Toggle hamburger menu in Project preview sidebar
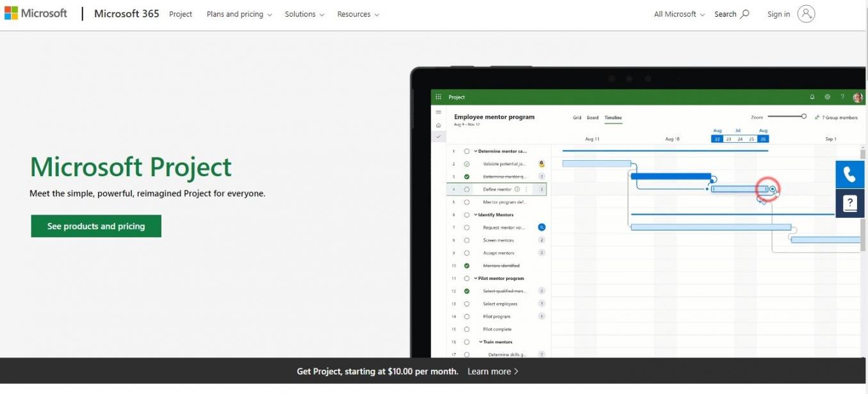 point(439,113)
